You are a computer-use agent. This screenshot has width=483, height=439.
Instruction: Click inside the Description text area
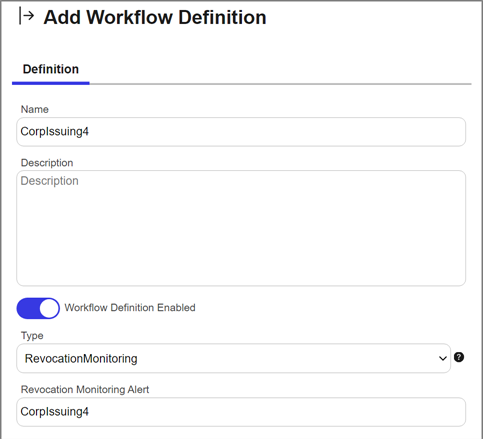click(x=241, y=228)
